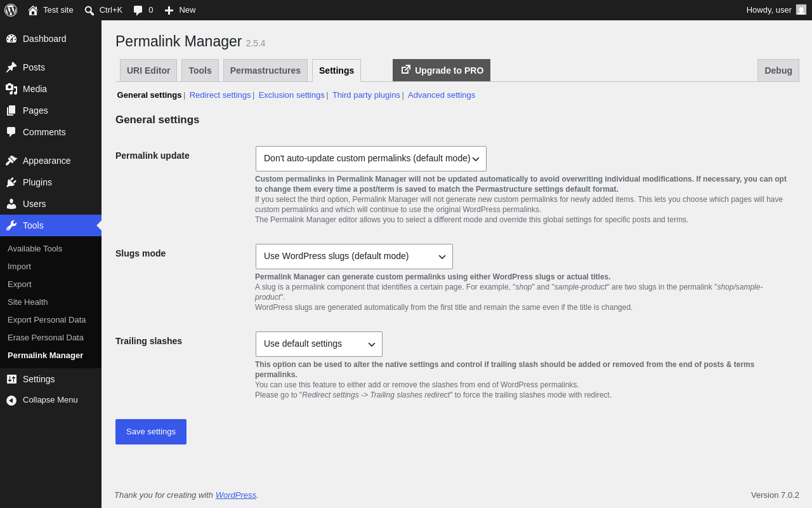Click the New label in admin bar
812x508 pixels.
(x=187, y=10)
